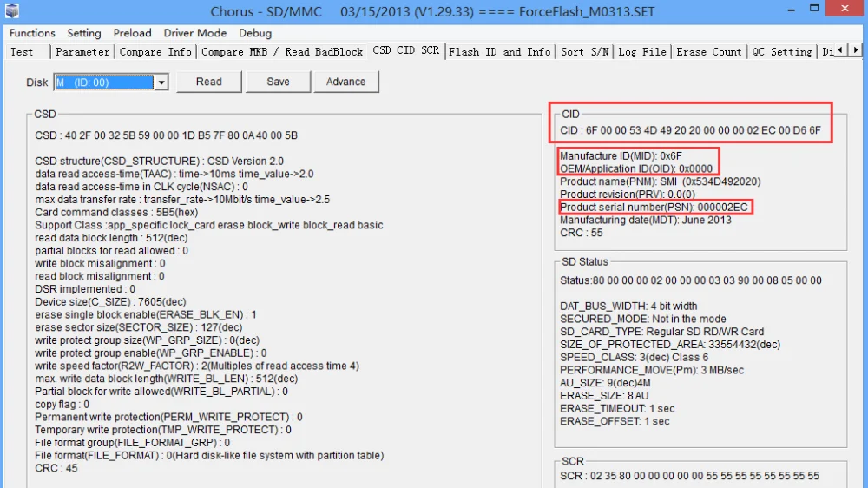Switch to the Erase Count tab
This screenshot has height=488, width=868.
[x=708, y=52]
